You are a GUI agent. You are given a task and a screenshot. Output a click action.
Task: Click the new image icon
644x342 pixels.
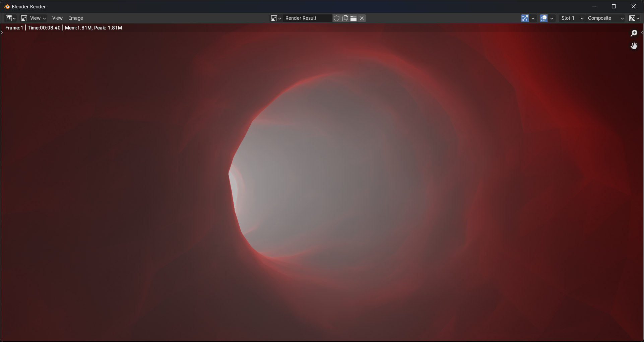pyautogui.click(x=345, y=18)
